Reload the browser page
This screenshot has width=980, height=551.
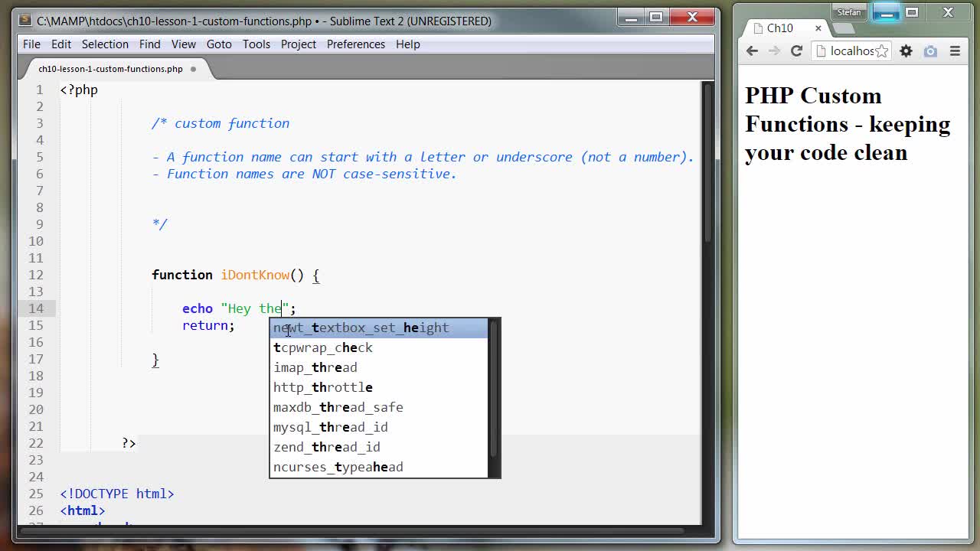pyautogui.click(x=796, y=51)
